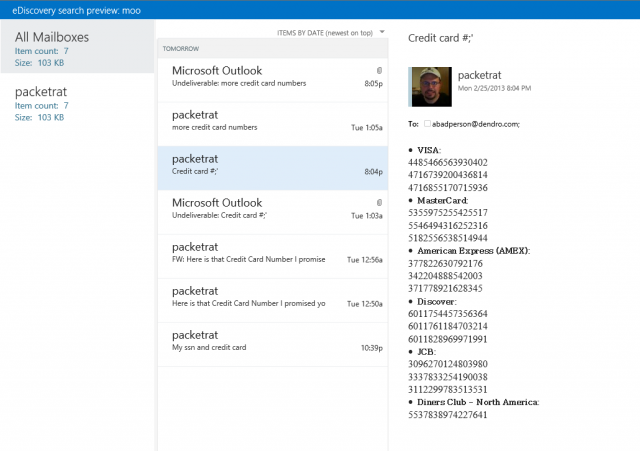Open 'FW: Here is that Credit Card Number' message

pyautogui.click(x=273, y=256)
